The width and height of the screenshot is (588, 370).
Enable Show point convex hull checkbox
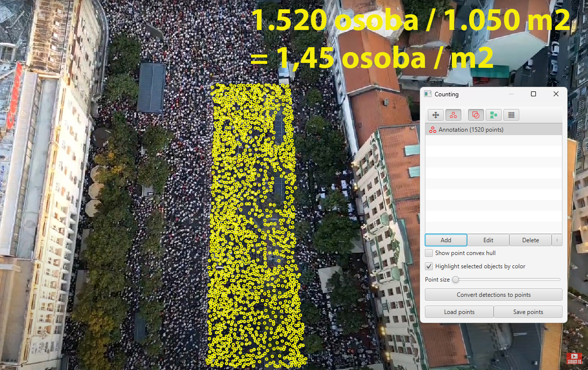[429, 253]
